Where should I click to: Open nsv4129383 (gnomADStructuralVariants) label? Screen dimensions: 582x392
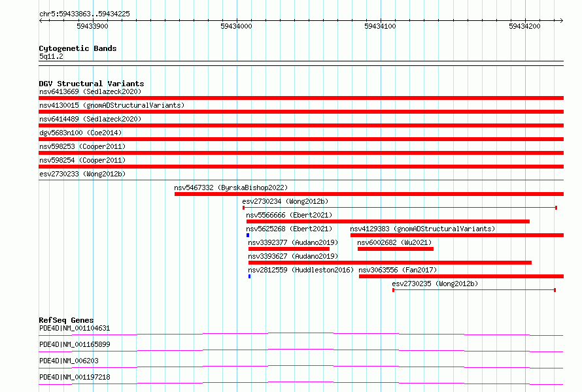pos(422,229)
